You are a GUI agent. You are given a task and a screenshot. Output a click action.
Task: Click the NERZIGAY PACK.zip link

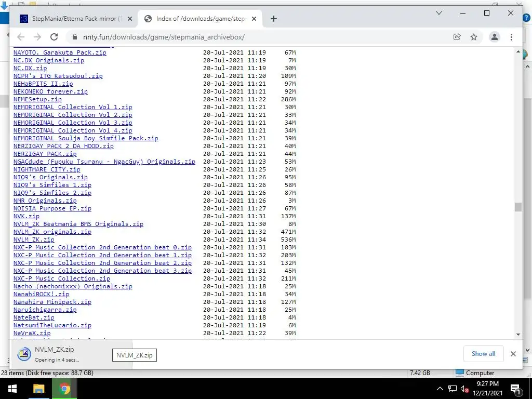pyautogui.click(x=45, y=154)
